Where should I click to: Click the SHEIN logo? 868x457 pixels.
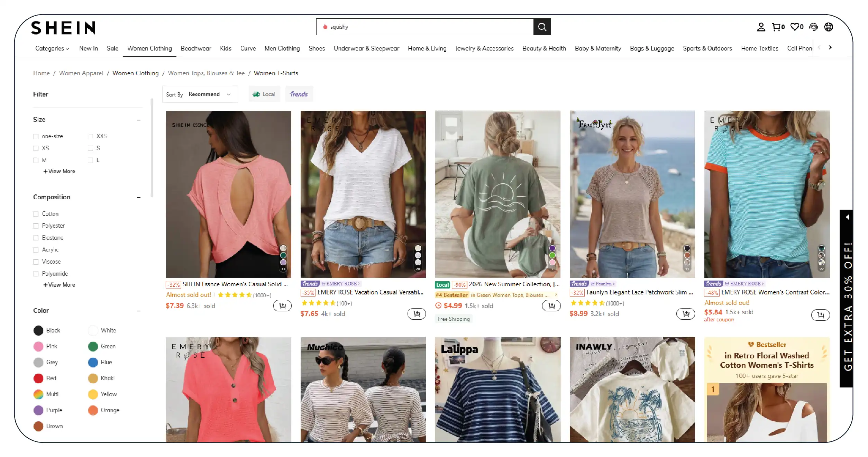pos(63,28)
